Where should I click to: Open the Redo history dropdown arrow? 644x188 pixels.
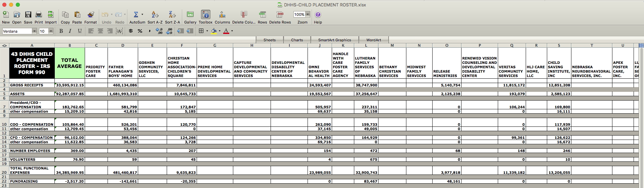[x=125, y=14]
